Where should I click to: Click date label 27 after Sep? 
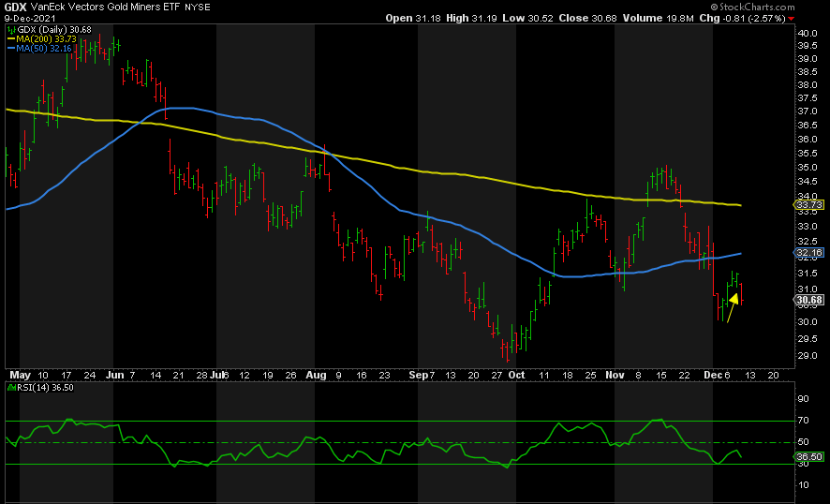[x=496, y=375]
